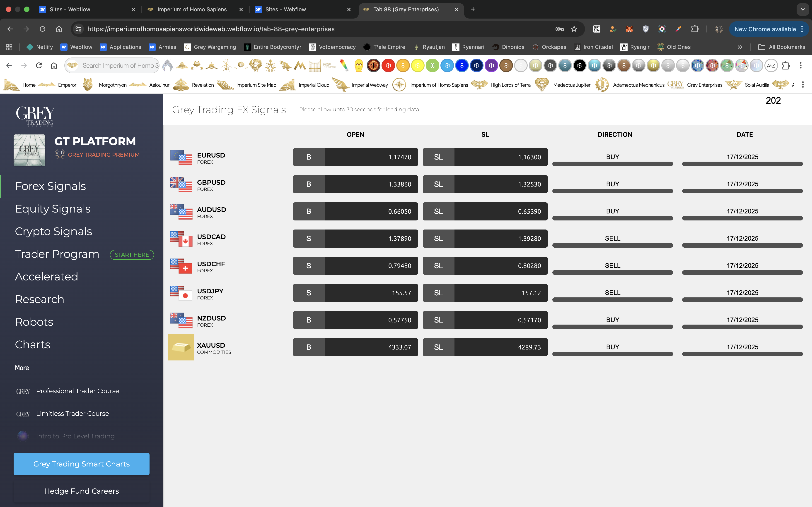Bookmark page with the star icon

click(574, 29)
